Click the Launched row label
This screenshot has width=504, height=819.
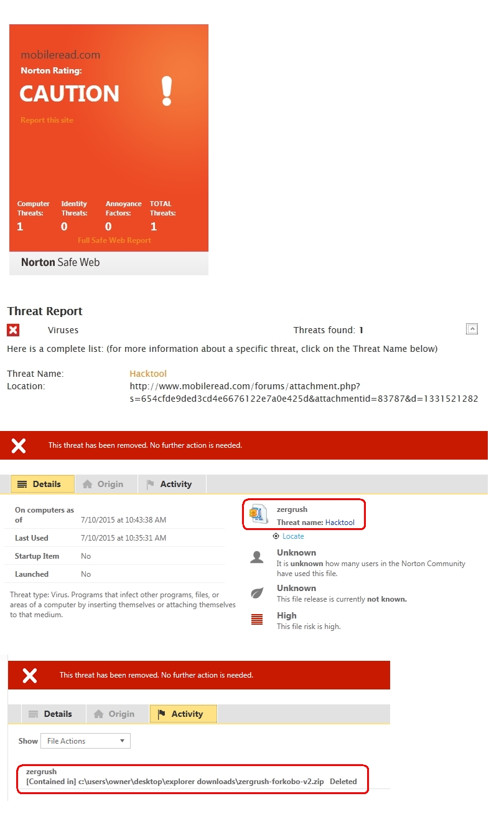[x=32, y=574]
